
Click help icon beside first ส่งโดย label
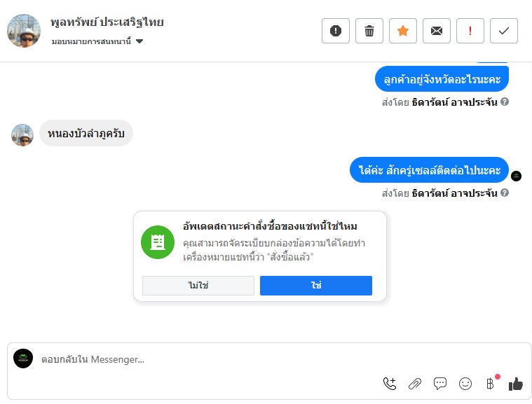[x=505, y=102]
